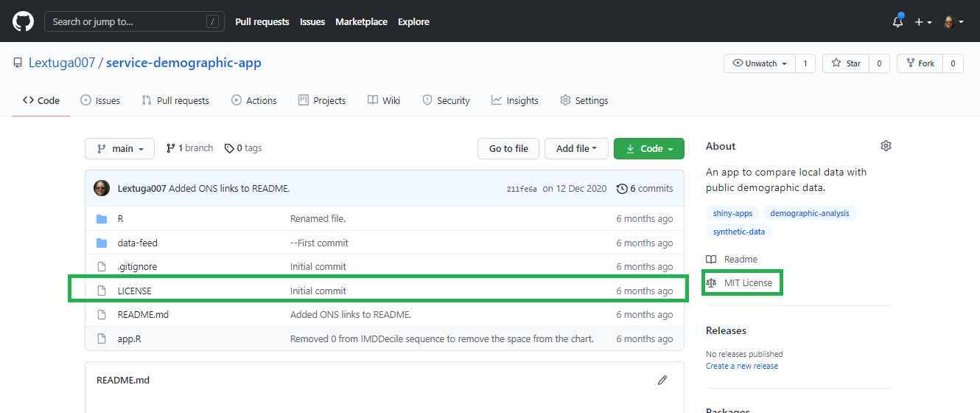
Task: Open Issues in top navigation
Action: [312, 21]
